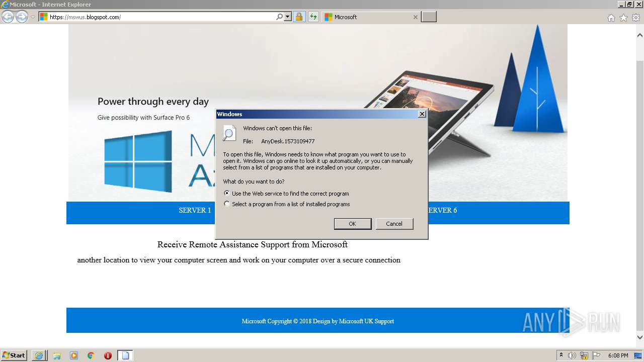Image resolution: width=644 pixels, height=362 pixels.
Task: Click the browser Back arrow button
Action: (8, 17)
